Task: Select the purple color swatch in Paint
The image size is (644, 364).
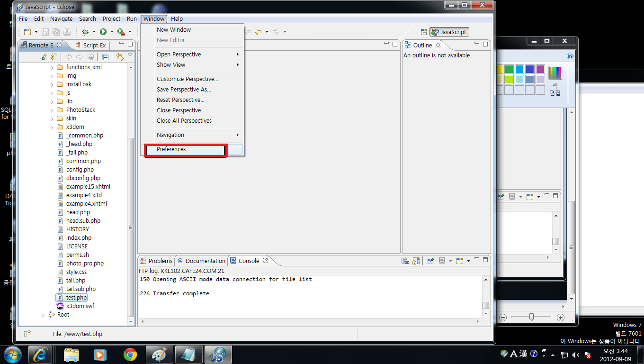Action: point(540,69)
